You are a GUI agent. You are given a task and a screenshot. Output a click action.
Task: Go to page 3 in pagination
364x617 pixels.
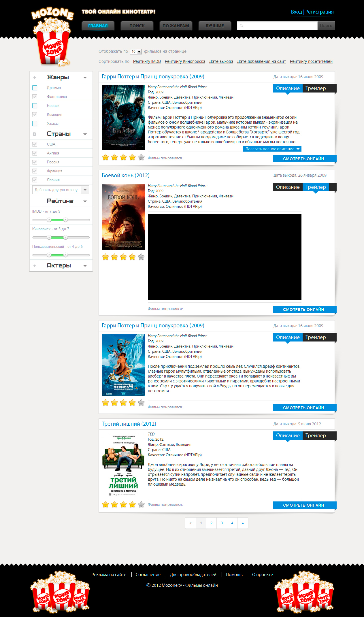point(222,523)
